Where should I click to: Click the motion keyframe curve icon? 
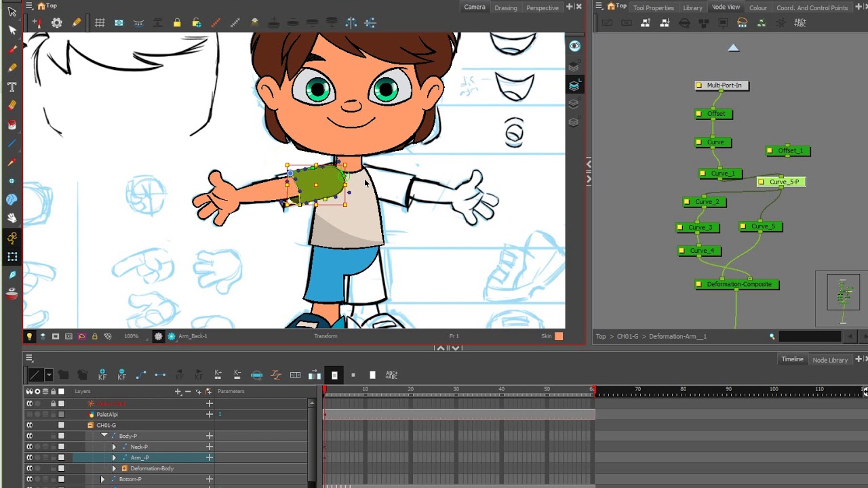[141, 374]
